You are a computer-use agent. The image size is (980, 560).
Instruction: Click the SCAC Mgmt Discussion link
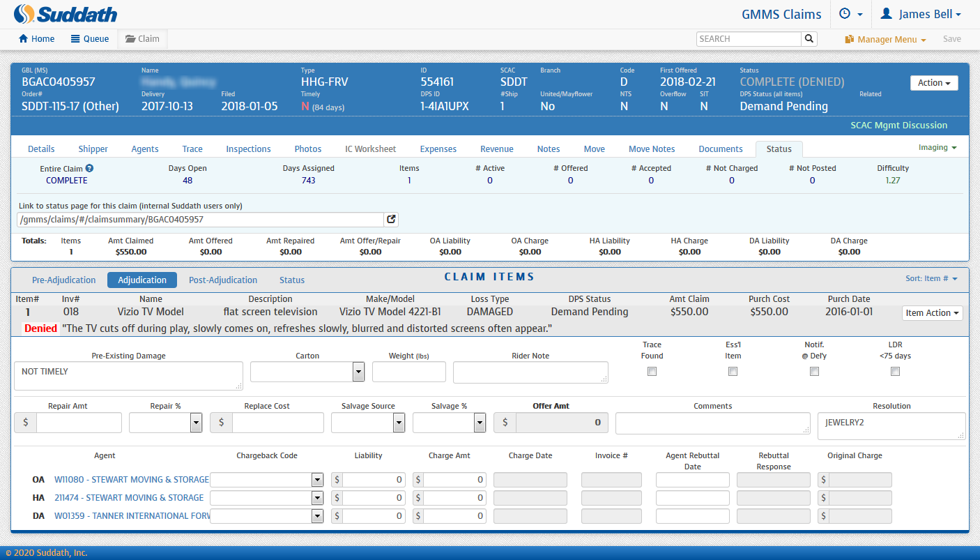[x=899, y=126]
